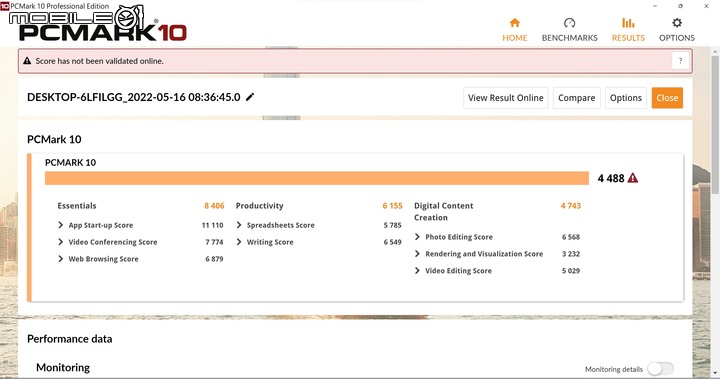
Task: Click the pencil icon to rename result
Action: pos(250,97)
